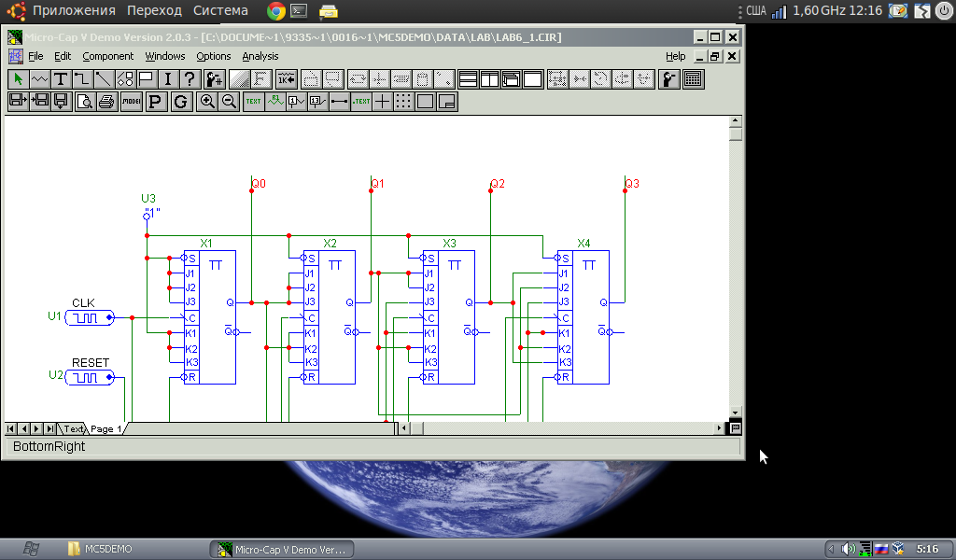Open the Windows menu

click(x=164, y=56)
